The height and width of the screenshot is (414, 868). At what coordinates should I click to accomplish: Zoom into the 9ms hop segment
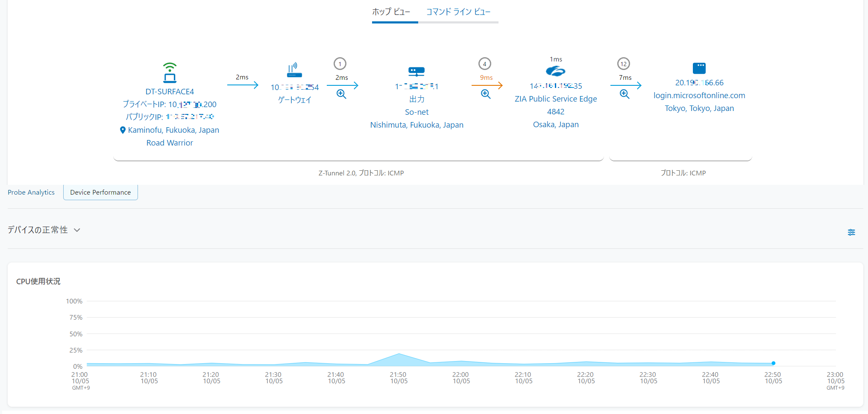(x=486, y=94)
